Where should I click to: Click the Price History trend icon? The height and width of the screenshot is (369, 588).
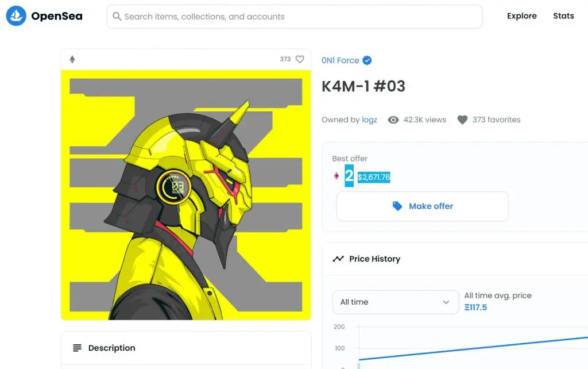pyautogui.click(x=338, y=259)
